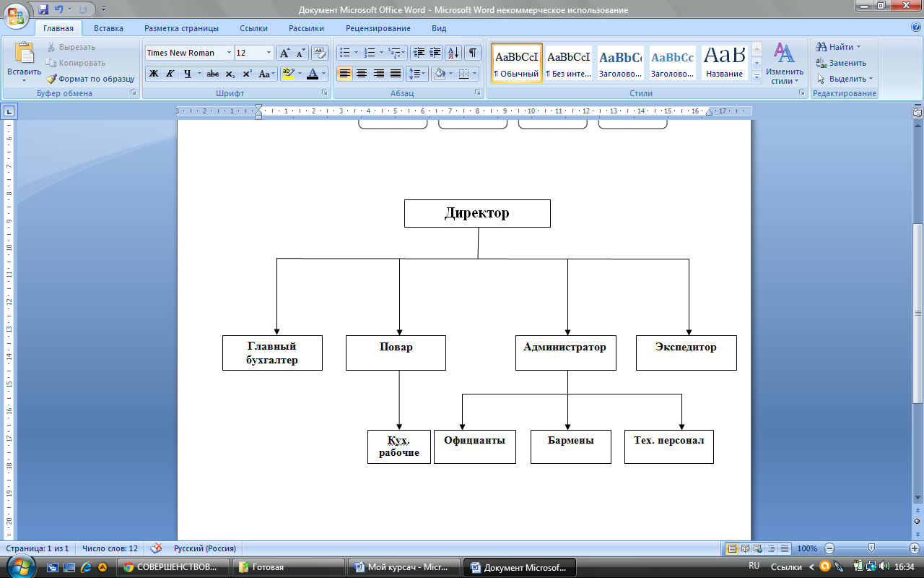Switch to Print Layout view
This screenshot has width=924, height=578.
731,548
